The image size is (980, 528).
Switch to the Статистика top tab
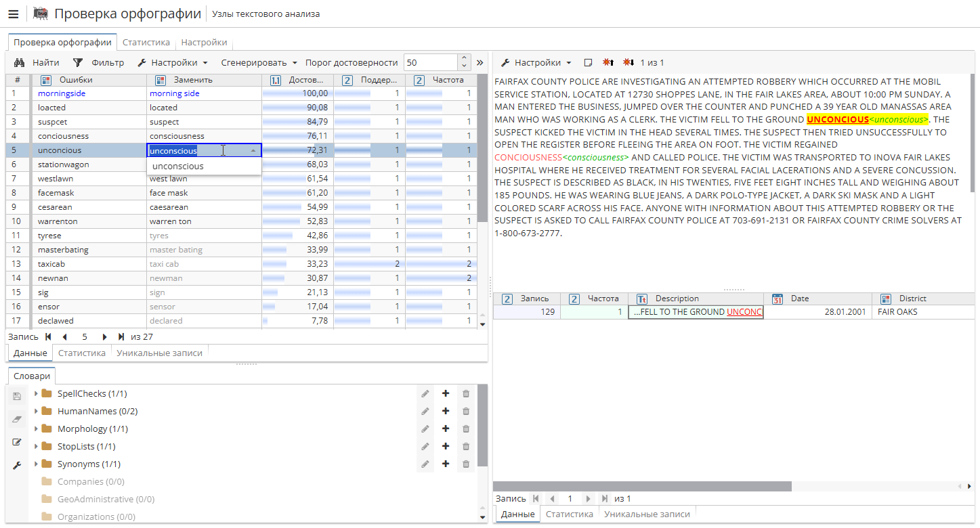[x=146, y=42]
